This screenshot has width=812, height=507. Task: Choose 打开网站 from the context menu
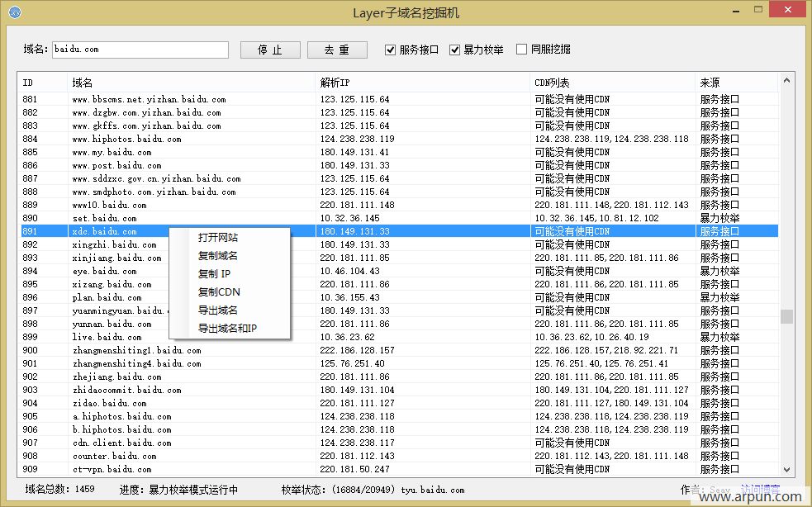pyautogui.click(x=218, y=238)
